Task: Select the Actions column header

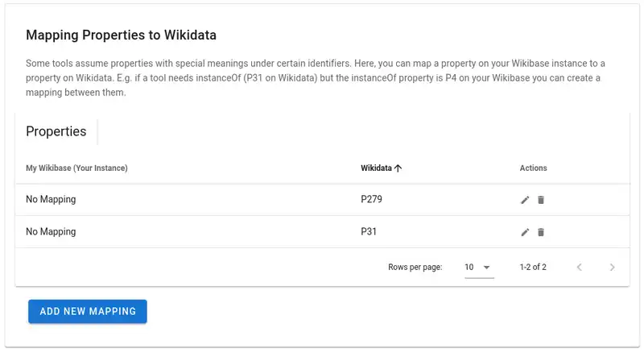Action: click(533, 168)
